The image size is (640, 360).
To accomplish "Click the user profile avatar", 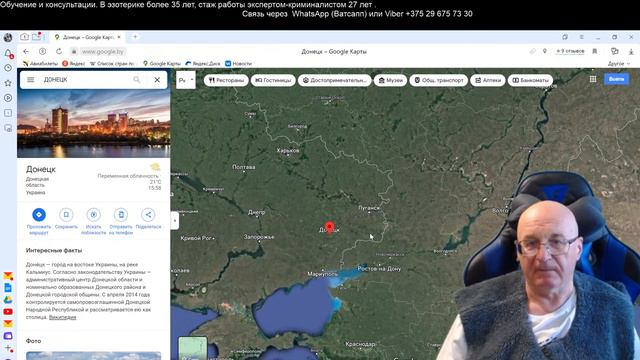I will pyautogui.click(x=8, y=38).
